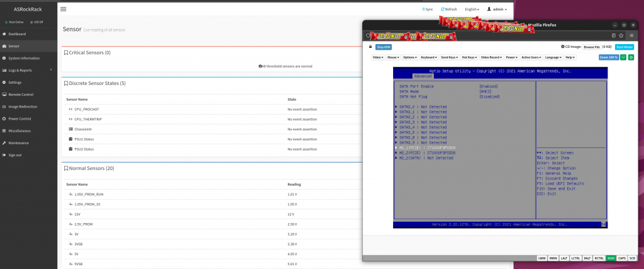Click the Start Media button
Screen dimensions: 644x269
625,47
